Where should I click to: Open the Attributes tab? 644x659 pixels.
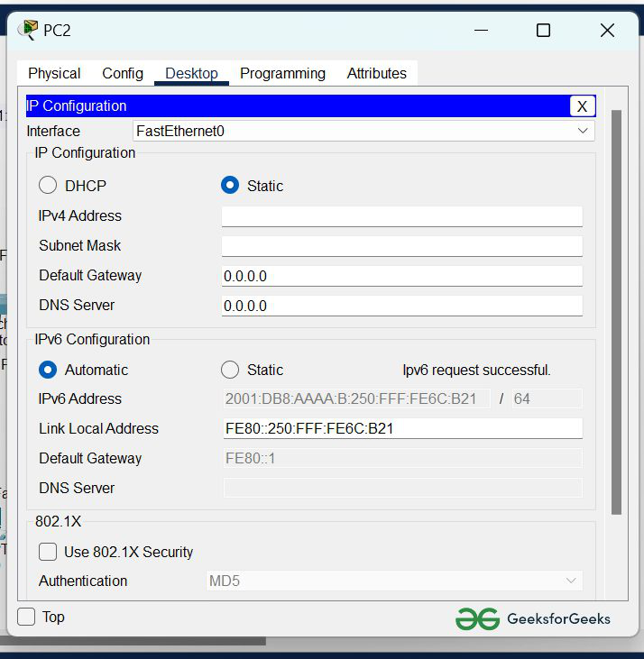coord(376,74)
